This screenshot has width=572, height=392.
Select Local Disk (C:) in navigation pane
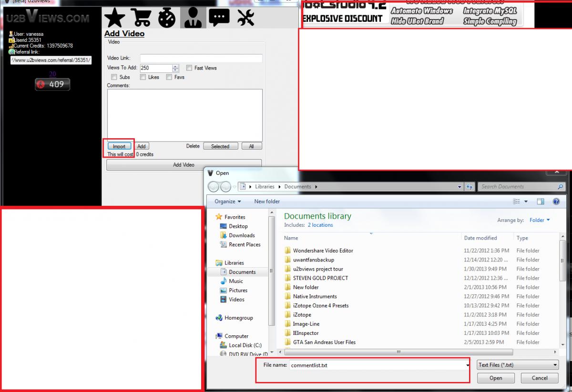241,345
